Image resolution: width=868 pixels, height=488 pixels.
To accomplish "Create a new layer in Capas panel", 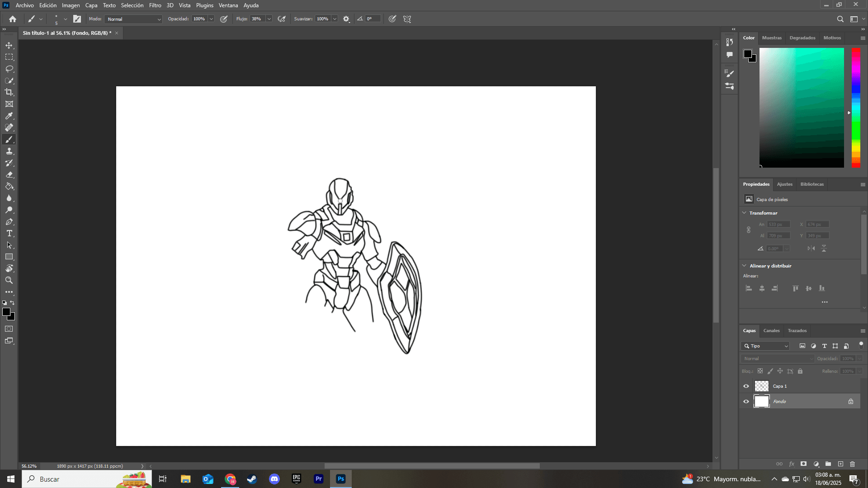I will coord(840,464).
